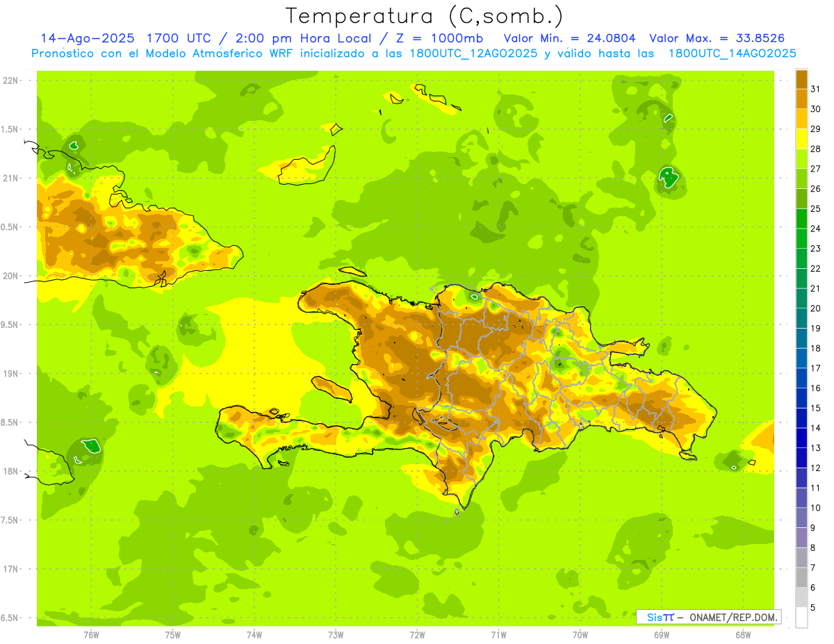Select the date text "14-Ago-2025"

point(88,38)
